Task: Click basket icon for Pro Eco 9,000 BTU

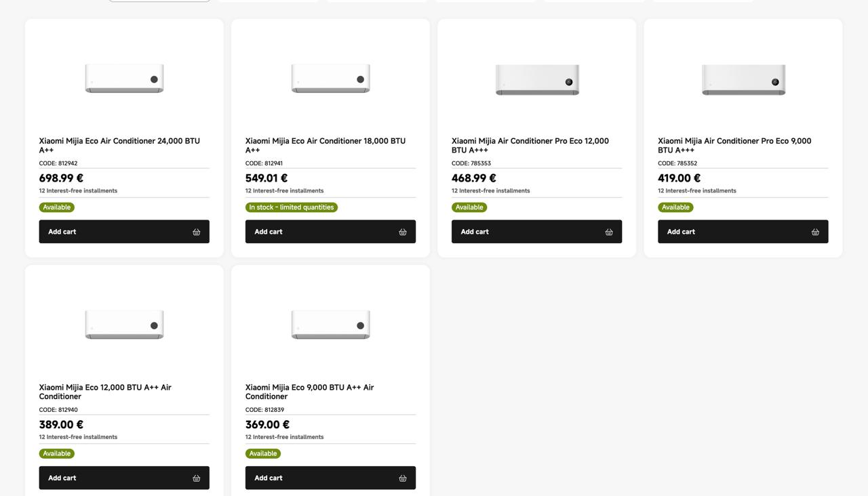Action: (x=815, y=232)
